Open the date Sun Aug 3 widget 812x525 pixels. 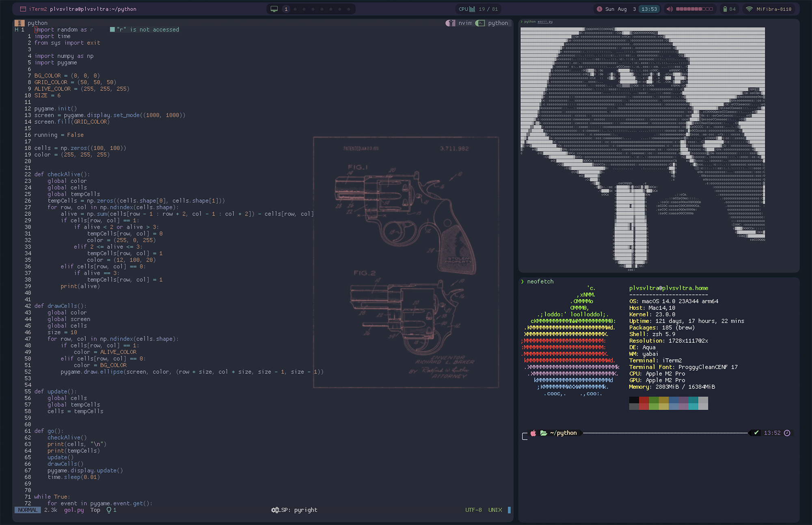621,9
